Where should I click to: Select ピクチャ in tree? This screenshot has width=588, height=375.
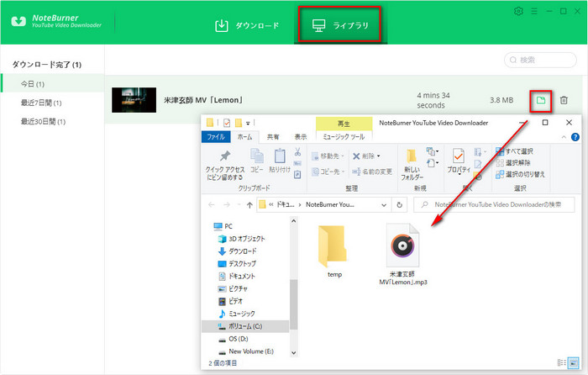point(234,288)
